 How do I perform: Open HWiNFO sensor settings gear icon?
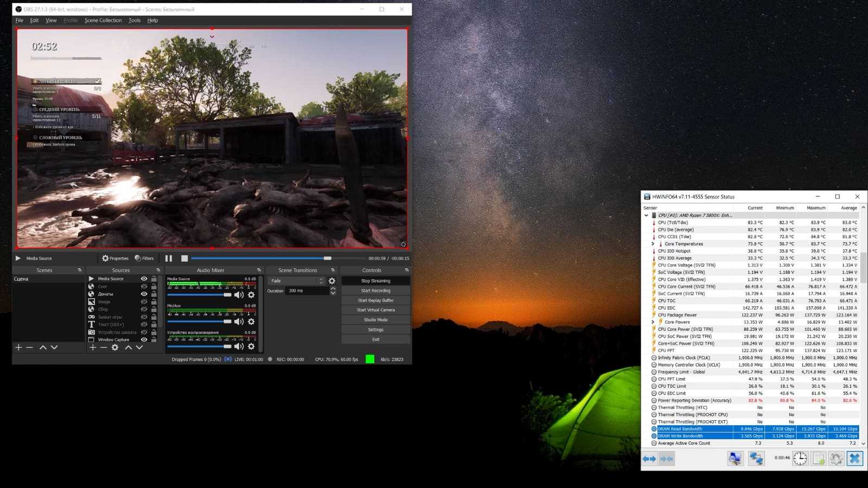coord(836,459)
